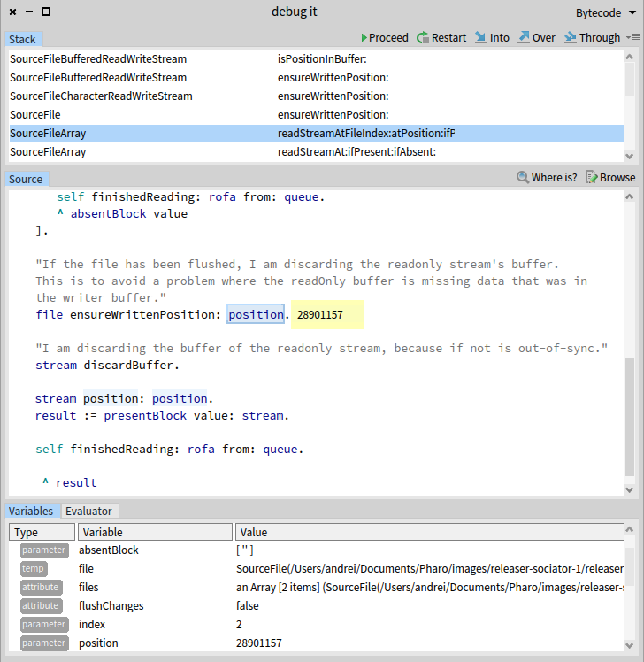Click the highlighted 28901157 value in source
Screen dimensions: 644x662
tap(320, 314)
